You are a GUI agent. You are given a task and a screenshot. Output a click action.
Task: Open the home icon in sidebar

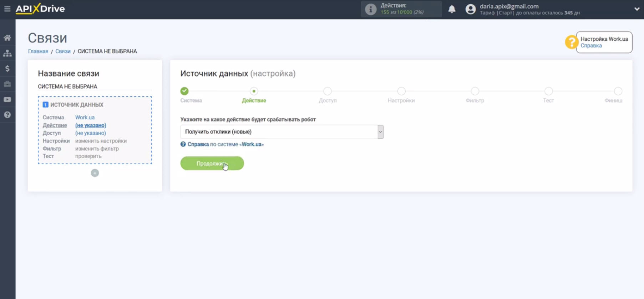click(7, 38)
